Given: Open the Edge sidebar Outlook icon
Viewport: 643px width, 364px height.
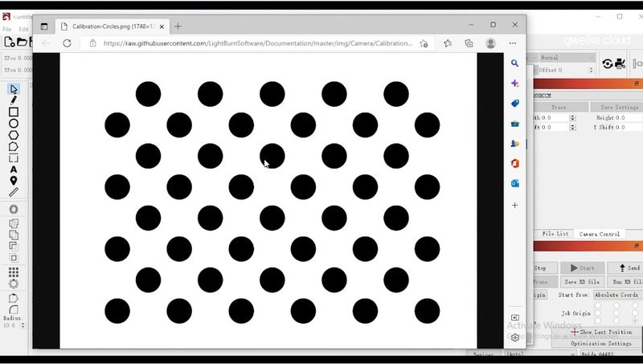Looking at the screenshot, I should point(515,183).
